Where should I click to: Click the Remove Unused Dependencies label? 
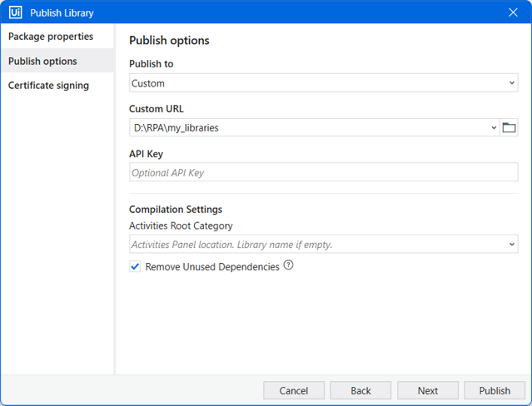pyautogui.click(x=212, y=266)
